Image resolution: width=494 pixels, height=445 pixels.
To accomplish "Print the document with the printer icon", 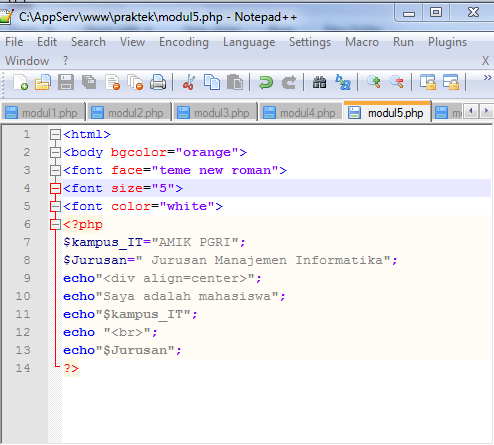I will [158, 82].
